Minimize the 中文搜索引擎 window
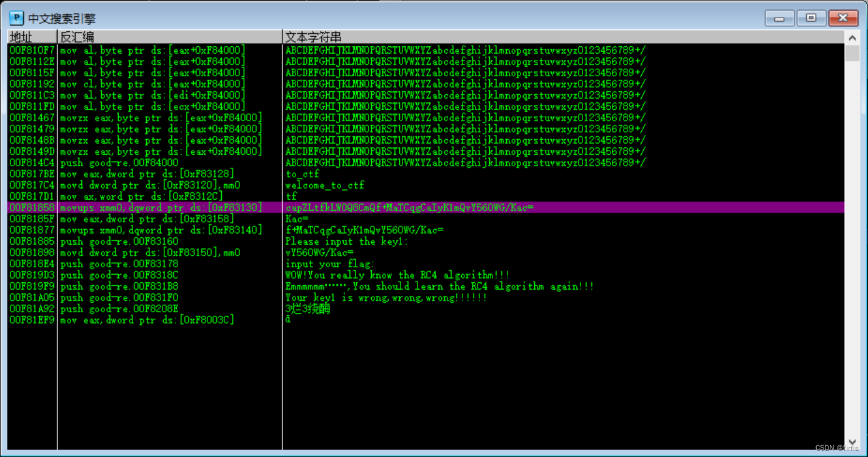 [x=779, y=18]
